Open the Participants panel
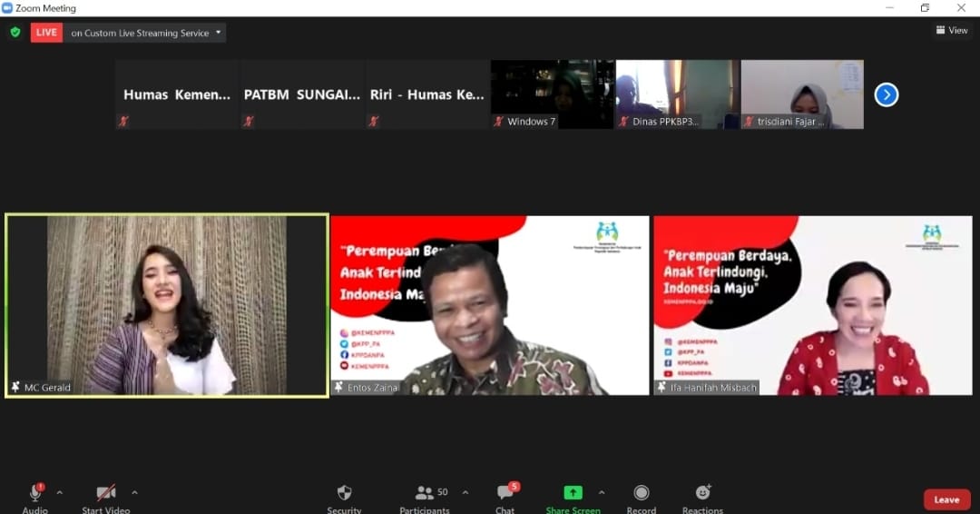The image size is (980, 514). [x=425, y=499]
